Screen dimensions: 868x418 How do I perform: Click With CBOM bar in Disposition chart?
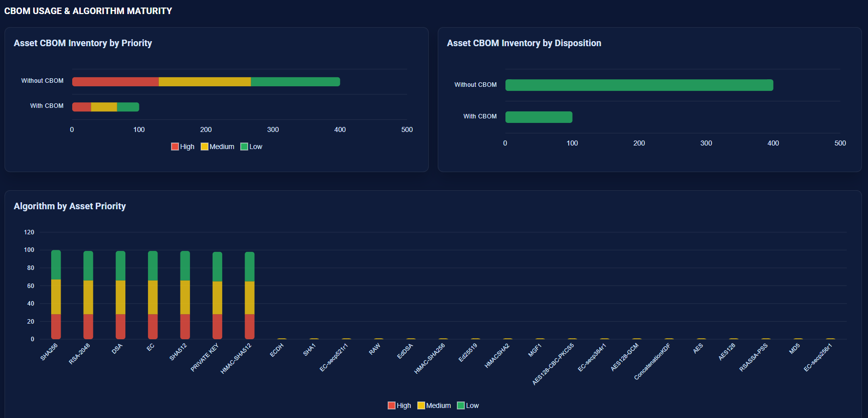tap(539, 117)
